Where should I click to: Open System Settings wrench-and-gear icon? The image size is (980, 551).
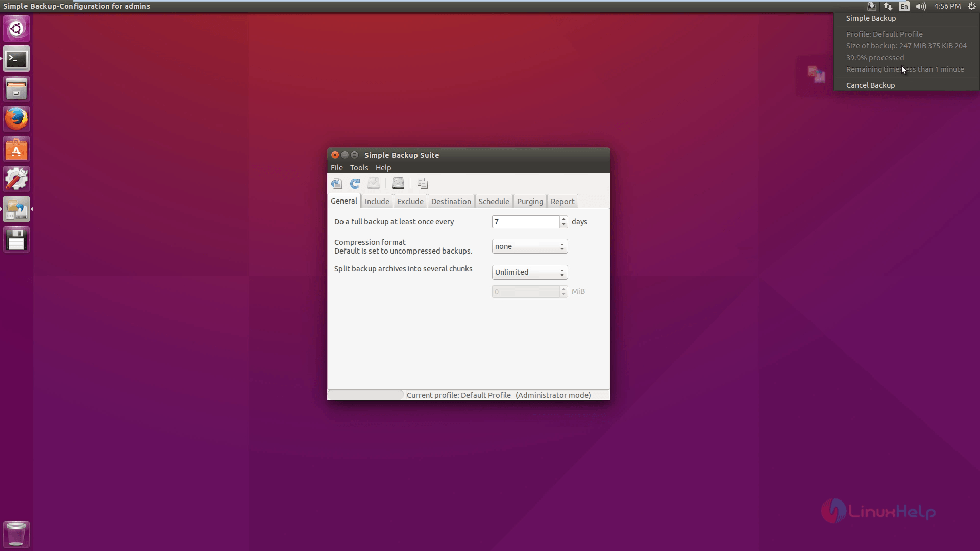[x=16, y=179]
